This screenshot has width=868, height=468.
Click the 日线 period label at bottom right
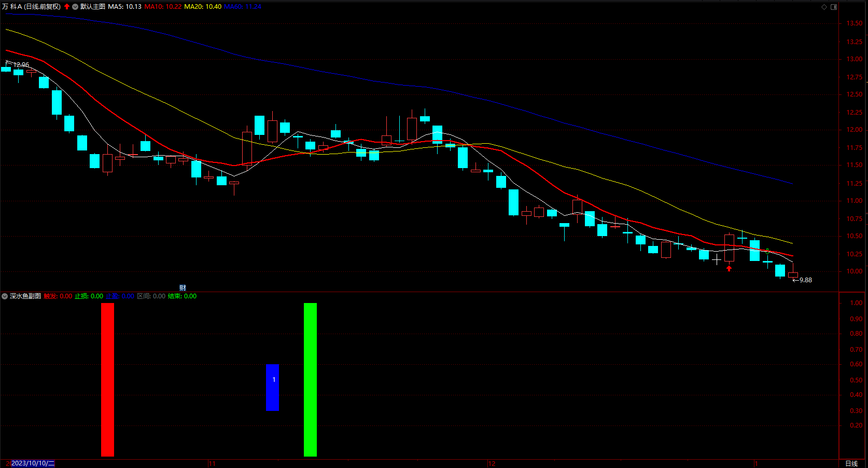click(851, 464)
